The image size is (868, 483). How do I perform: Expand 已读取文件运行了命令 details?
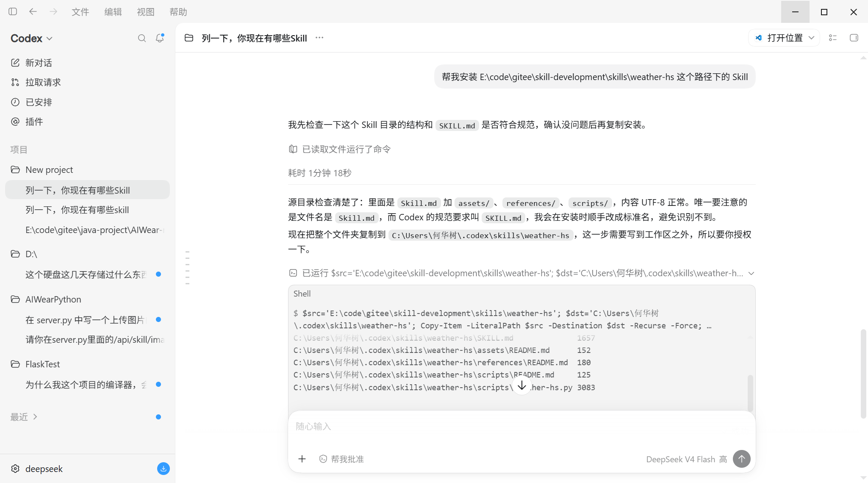point(340,149)
